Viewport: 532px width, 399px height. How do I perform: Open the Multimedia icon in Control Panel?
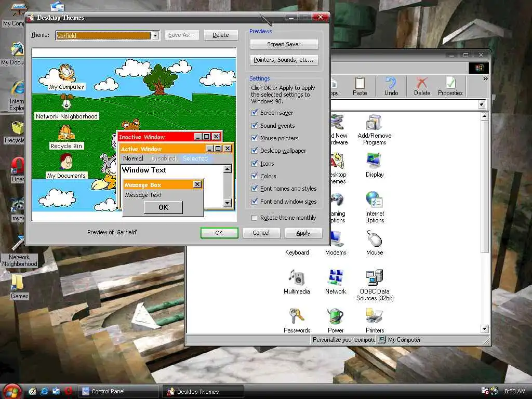[x=297, y=282]
